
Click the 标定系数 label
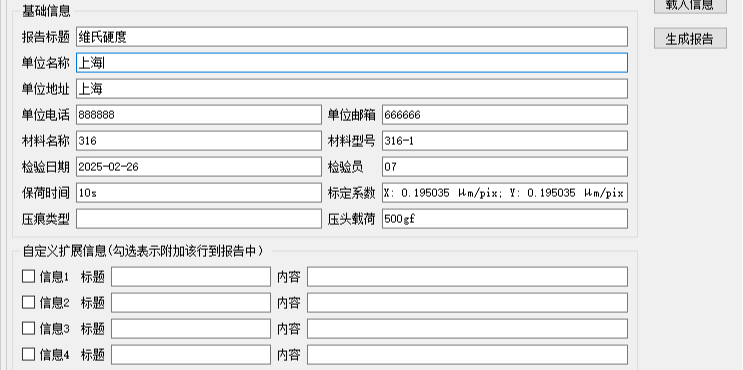point(352,193)
